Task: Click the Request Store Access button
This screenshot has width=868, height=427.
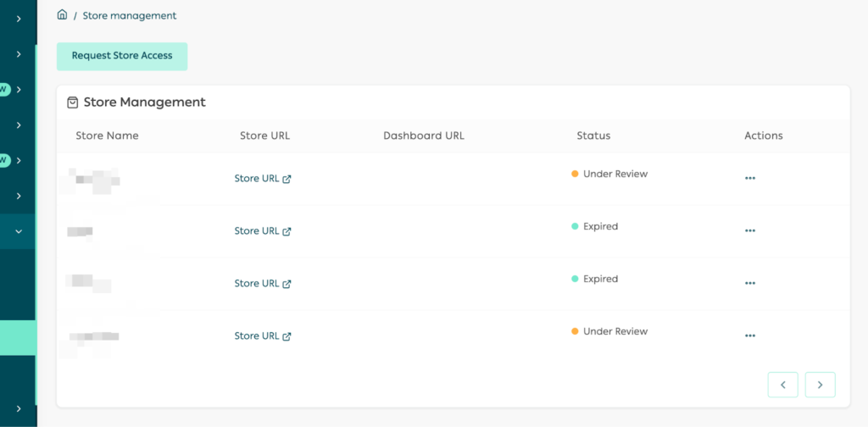Action: click(122, 56)
